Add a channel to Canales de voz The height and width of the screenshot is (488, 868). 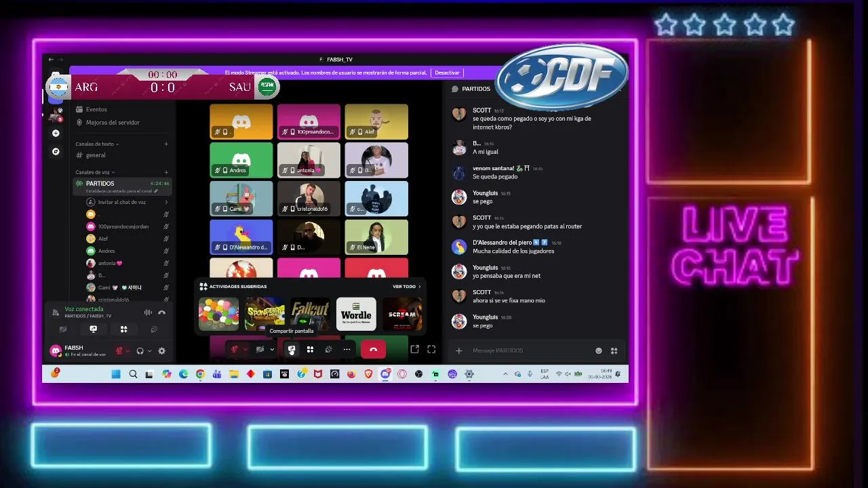[x=166, y=172]
